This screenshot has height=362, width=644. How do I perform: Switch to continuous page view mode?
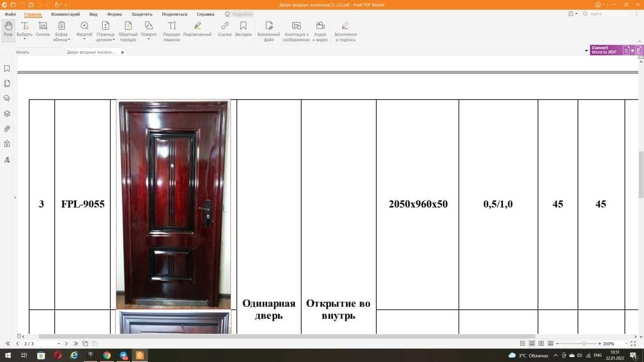click(x=532, y=343)
